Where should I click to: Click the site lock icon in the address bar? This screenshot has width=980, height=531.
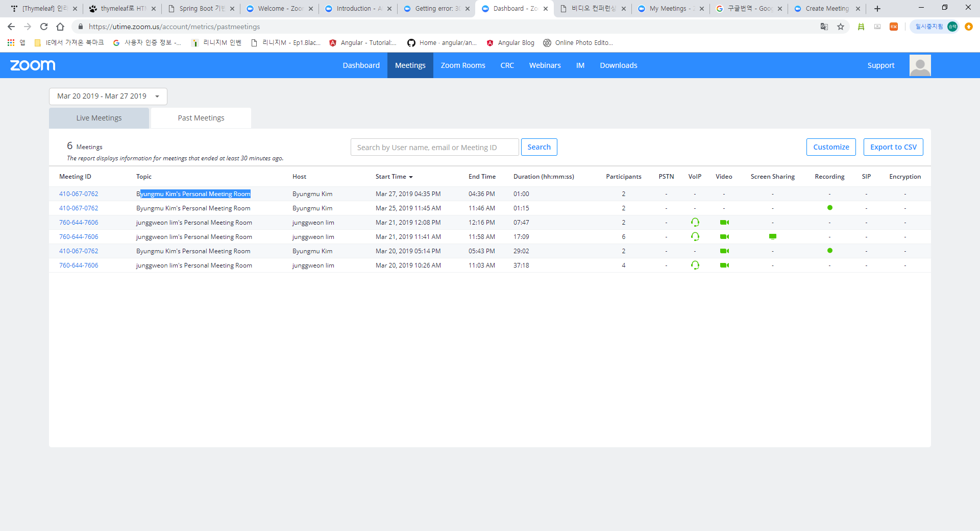click(81, 27)
